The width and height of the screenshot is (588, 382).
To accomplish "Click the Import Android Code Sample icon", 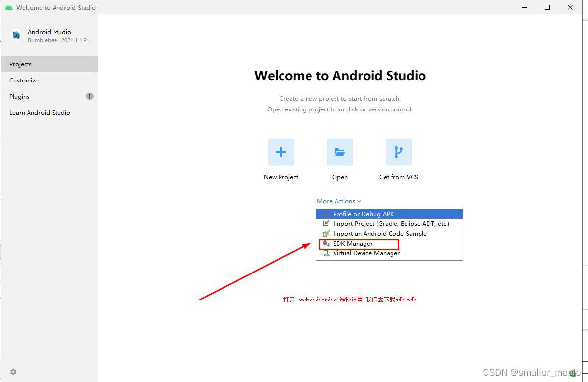I will 326,234.
